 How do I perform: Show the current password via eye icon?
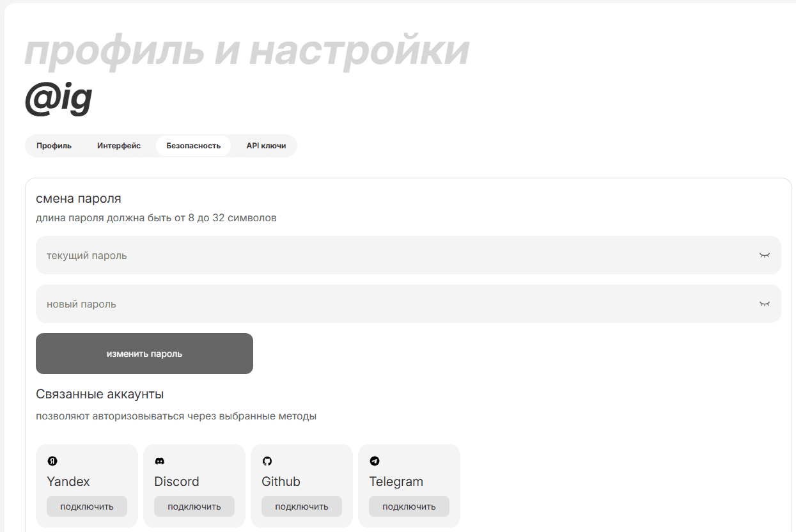tap(764, 255)
